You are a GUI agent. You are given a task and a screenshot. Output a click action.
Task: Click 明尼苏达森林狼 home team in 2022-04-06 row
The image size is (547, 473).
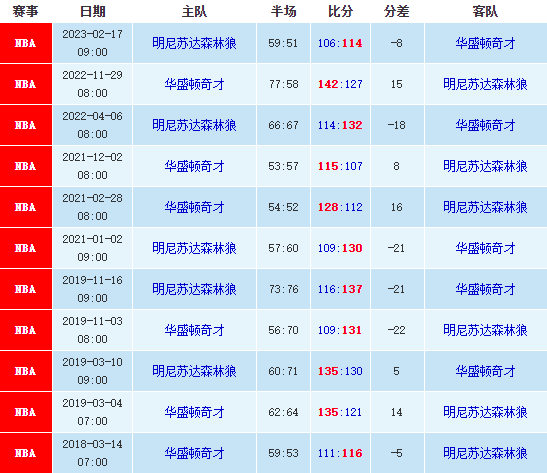194,125
